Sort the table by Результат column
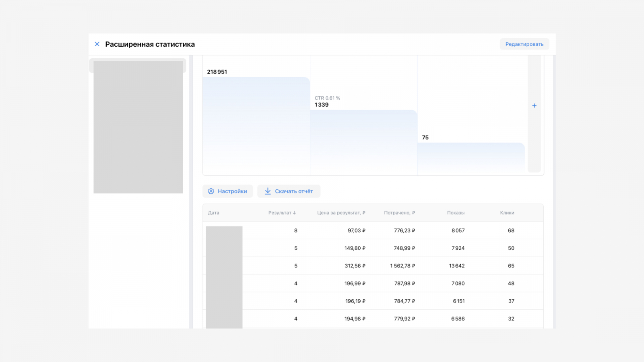Viewport: 644px width, 362px height. (282, 213)
